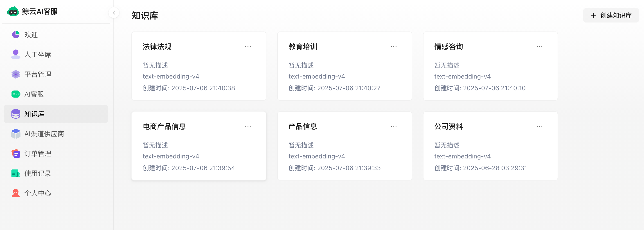
Task: Click the 鲸云AI客服 robot logo icon
Action: click(13, 11)
